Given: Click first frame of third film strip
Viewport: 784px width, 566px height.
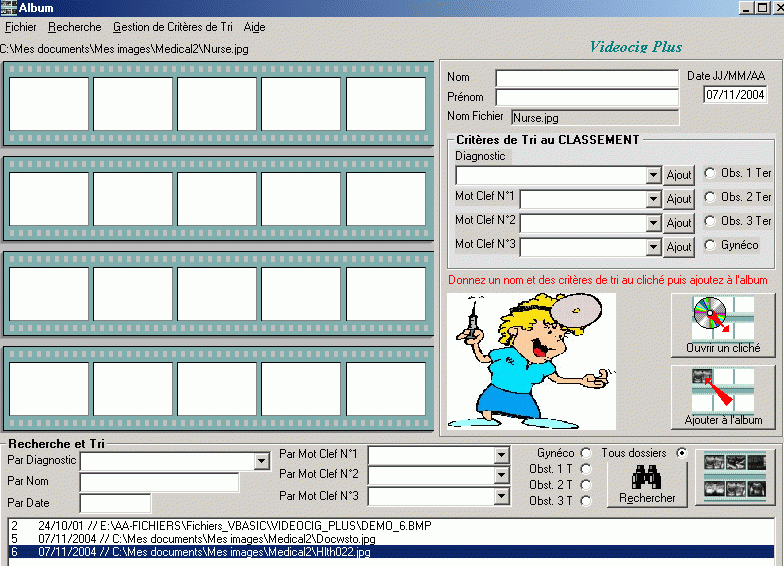Looking at the screenshot, I should [49, 294].
